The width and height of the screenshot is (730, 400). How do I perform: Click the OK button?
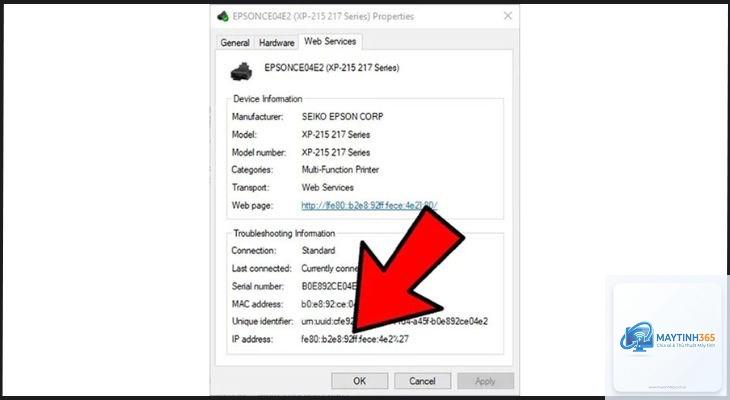(x=359, y=381)
